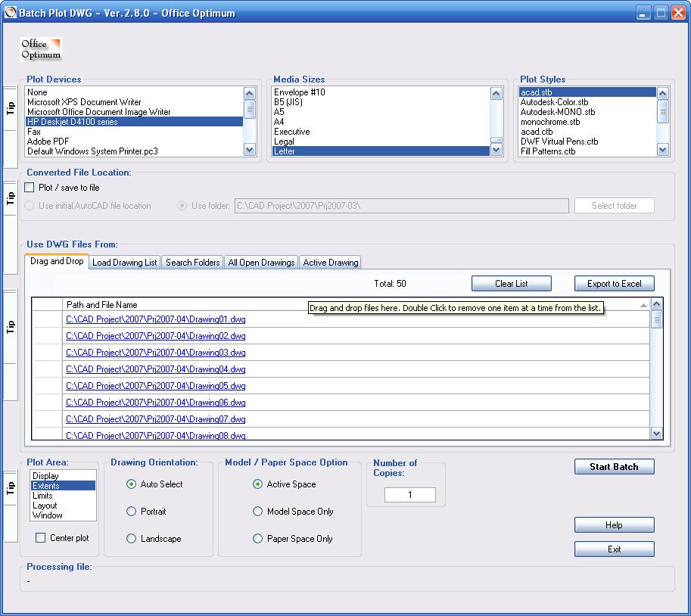Open the Tip tab beside Plot Area
This screenshot has width=691, height=616.
click(10, 488)
